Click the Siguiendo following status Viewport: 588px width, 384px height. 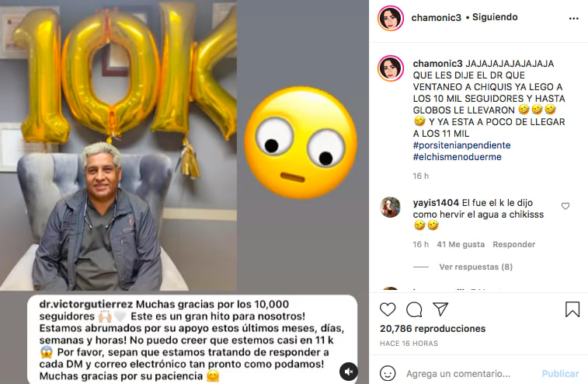[x=495, y=17]
